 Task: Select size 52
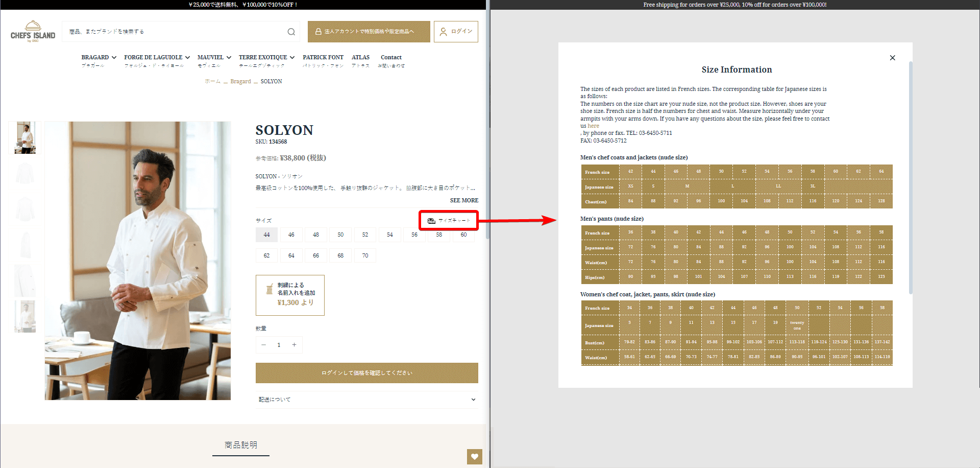[365, 235]
